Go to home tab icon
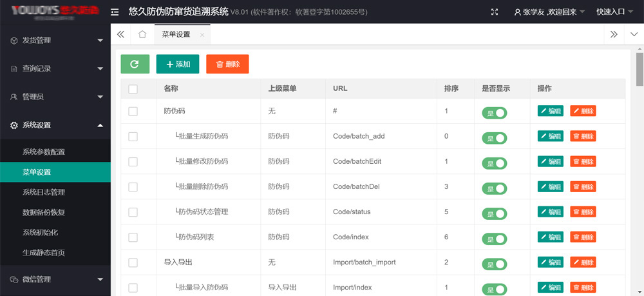Viewport: 644px width, 296px height. (x=142, y=35)
